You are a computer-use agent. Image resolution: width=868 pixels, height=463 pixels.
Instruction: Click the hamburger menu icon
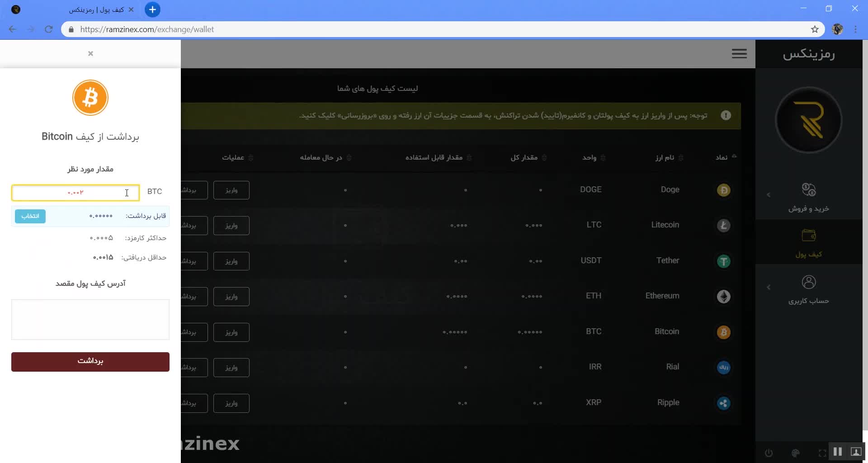(739, 54)
